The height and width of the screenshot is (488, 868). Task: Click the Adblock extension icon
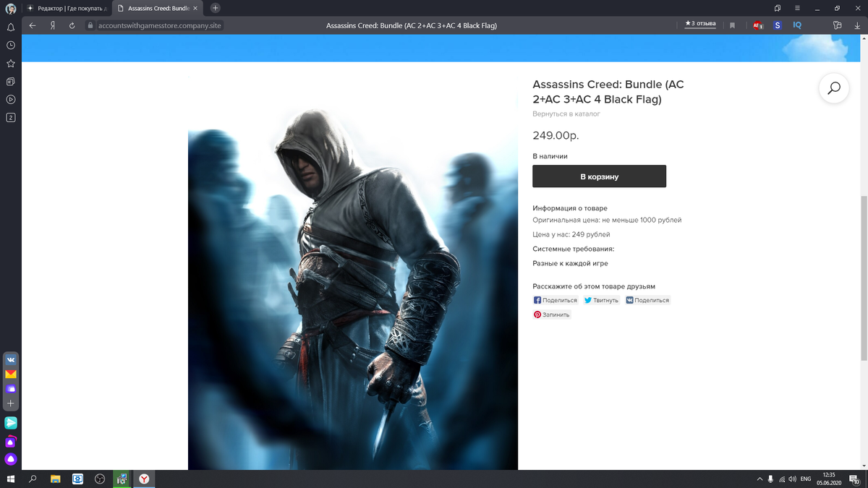click(757, 24)
